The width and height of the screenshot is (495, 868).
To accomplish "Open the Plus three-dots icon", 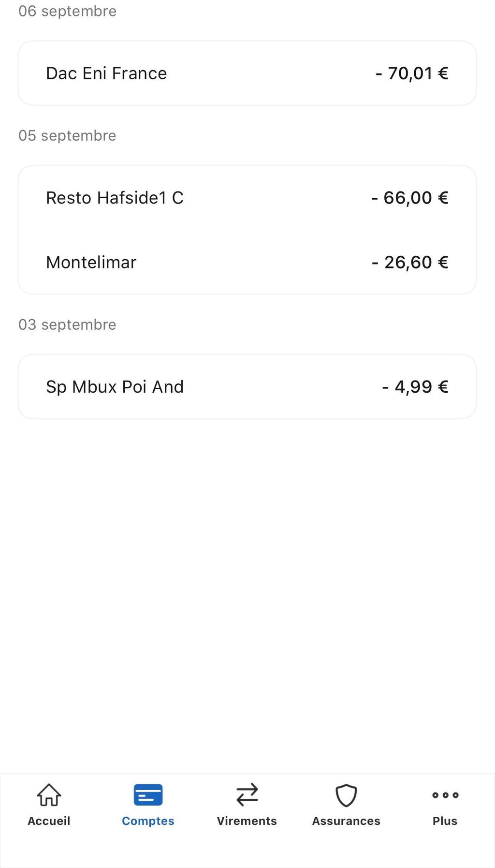I will point(445,795).
